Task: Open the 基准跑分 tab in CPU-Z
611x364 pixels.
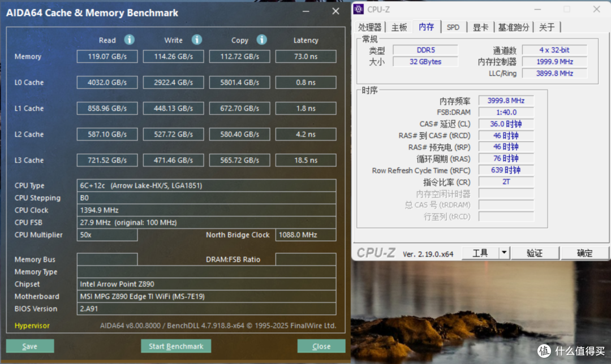Action: pyautogui.click(x=514, y=27)
